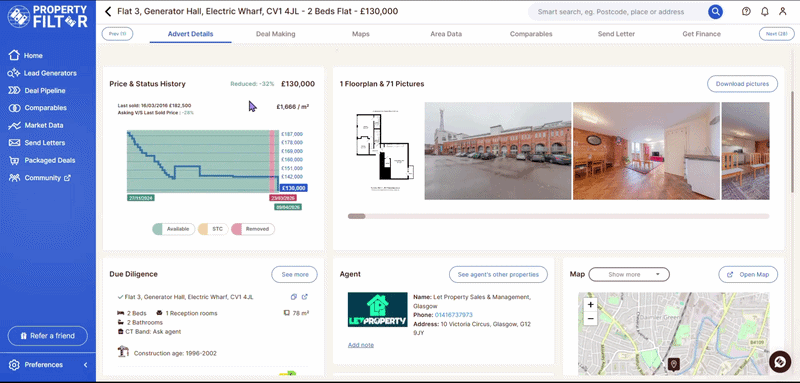Click the gift icon in Refer a friend
The width and height of the screenshot is (800, 383).
click(23, 336)
